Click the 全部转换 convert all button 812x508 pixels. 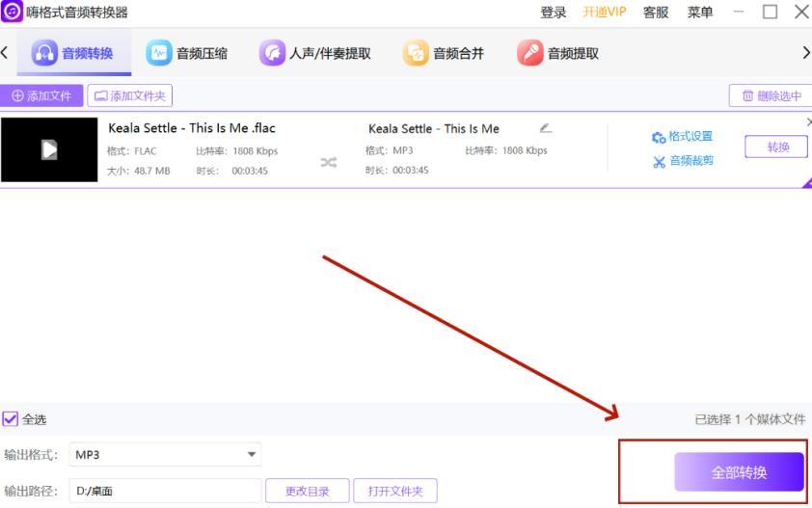click(739, 472)
